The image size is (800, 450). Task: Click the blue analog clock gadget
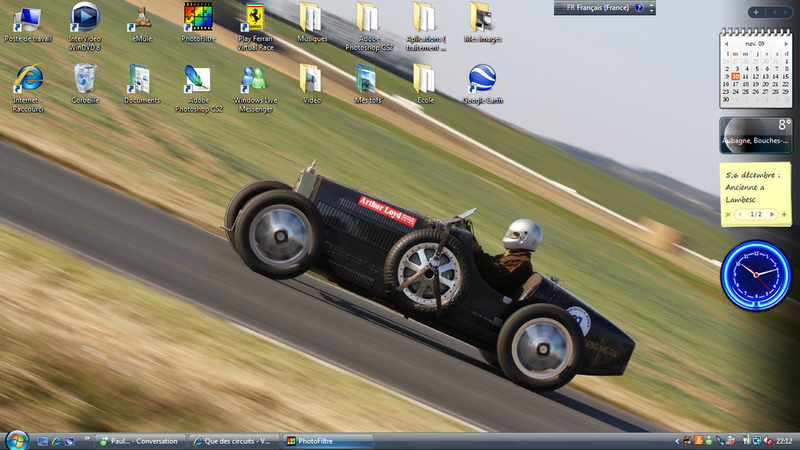pos(756,276)
